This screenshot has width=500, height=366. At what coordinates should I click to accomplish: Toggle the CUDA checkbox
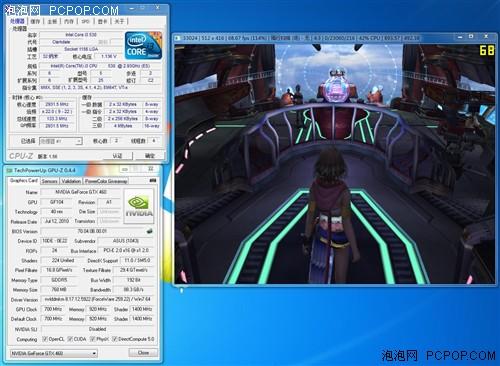pos(70,339)
